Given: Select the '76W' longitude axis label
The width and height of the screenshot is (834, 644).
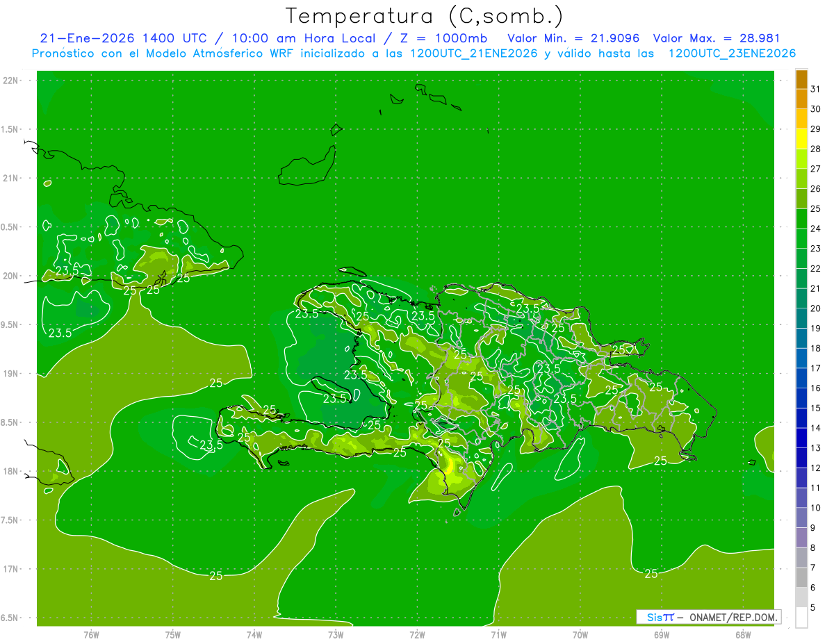Looking at the screenshot, I should click(x=91, y=634).
